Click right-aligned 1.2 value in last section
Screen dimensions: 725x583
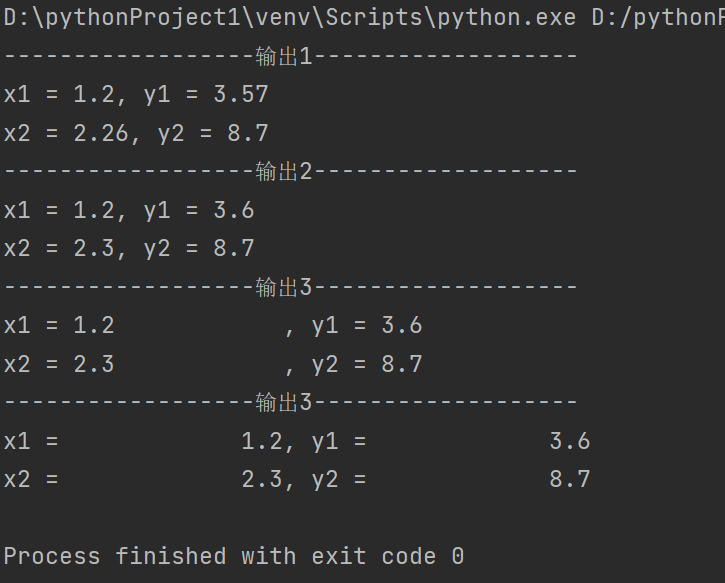click(x=261, y=441)
